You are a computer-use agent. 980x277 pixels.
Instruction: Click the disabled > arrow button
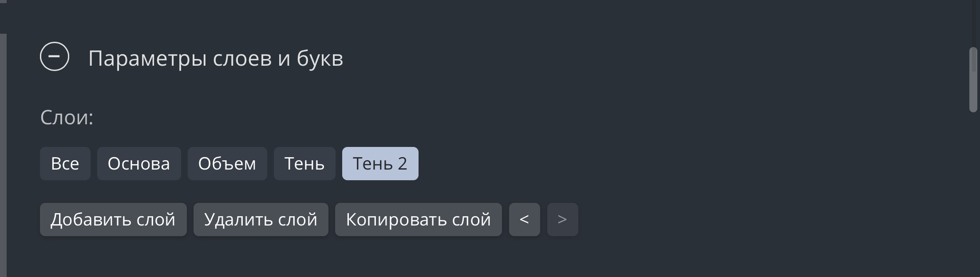click(x=562, y=219)
